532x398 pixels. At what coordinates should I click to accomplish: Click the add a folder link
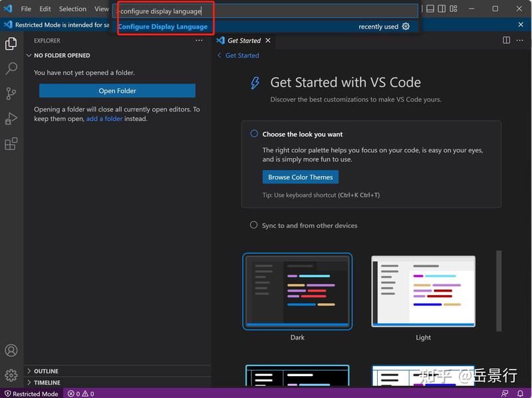point(104,119)
